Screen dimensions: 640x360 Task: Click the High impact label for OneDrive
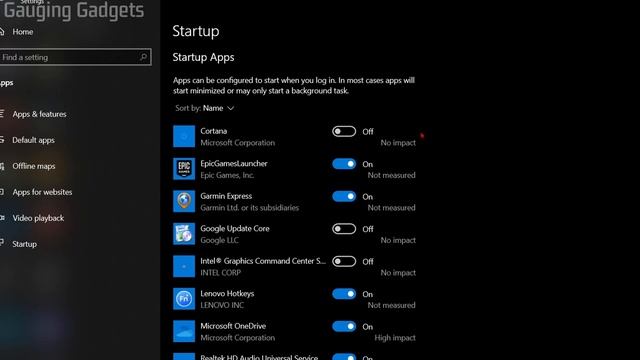395,338
